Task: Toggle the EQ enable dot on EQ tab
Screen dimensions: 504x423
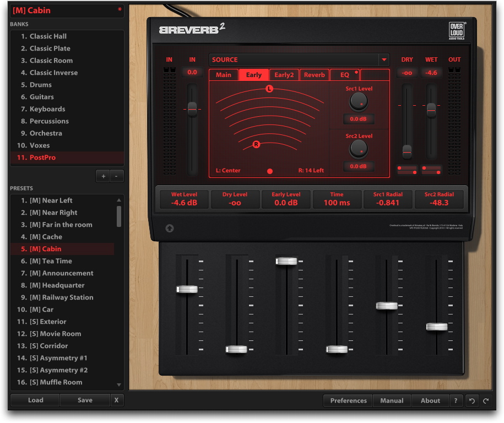Action: pos(356,72)
